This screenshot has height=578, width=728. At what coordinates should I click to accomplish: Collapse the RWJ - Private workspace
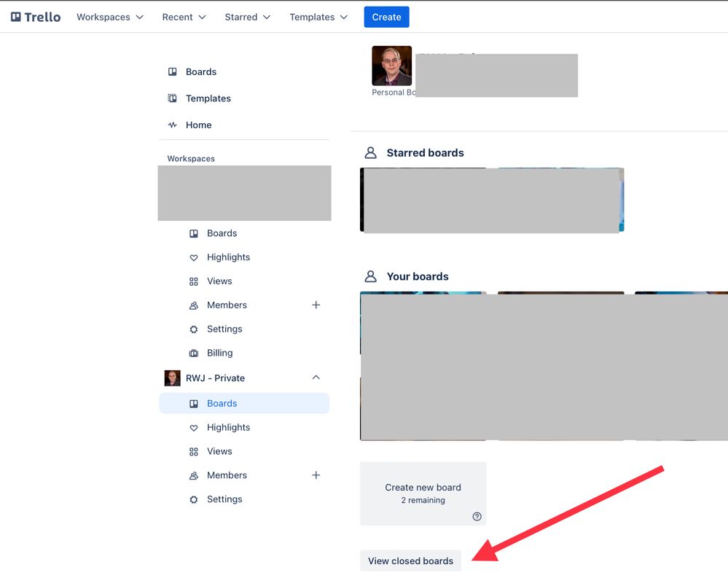pyautogui.click(x=316, y=378)
